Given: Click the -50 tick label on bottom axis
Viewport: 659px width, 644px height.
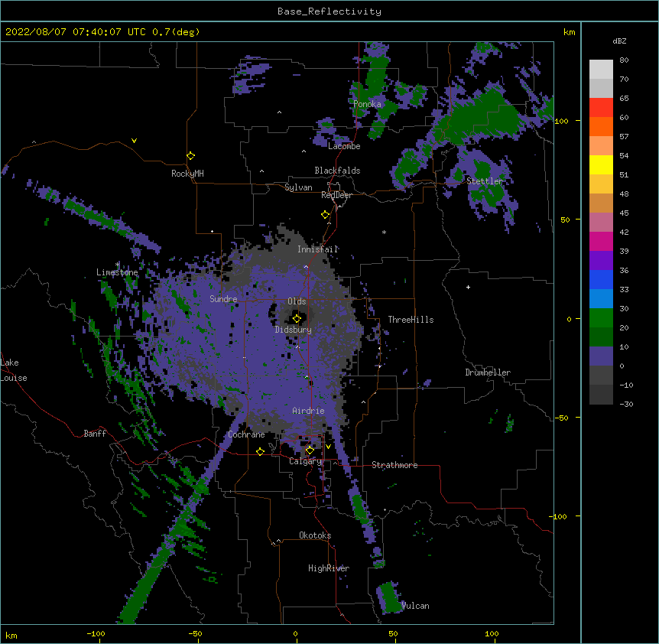Looking at the screenshot, I should tap(195, 633).
